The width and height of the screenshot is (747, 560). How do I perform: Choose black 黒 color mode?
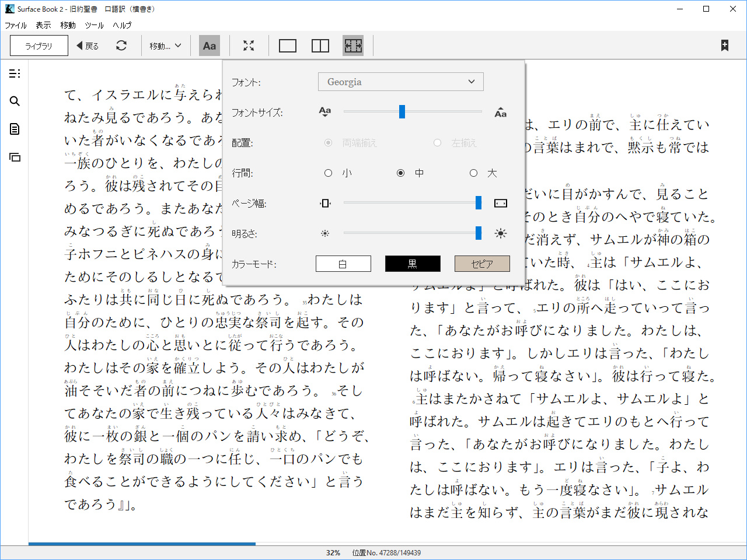(413, 264)
